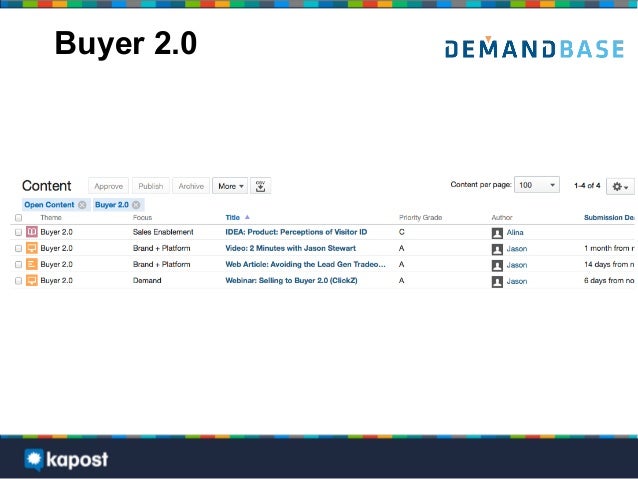This screenshot has height=479, width=638.
Task: Click the Kapost logo
Action: click(66, 459)
